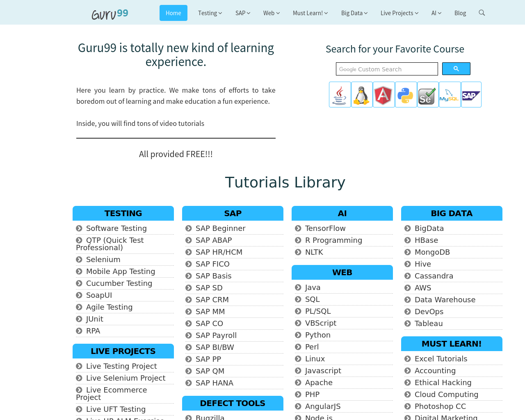Open the BigData tutorial
Screen dimensions: 525x420
tap(429, 228)
